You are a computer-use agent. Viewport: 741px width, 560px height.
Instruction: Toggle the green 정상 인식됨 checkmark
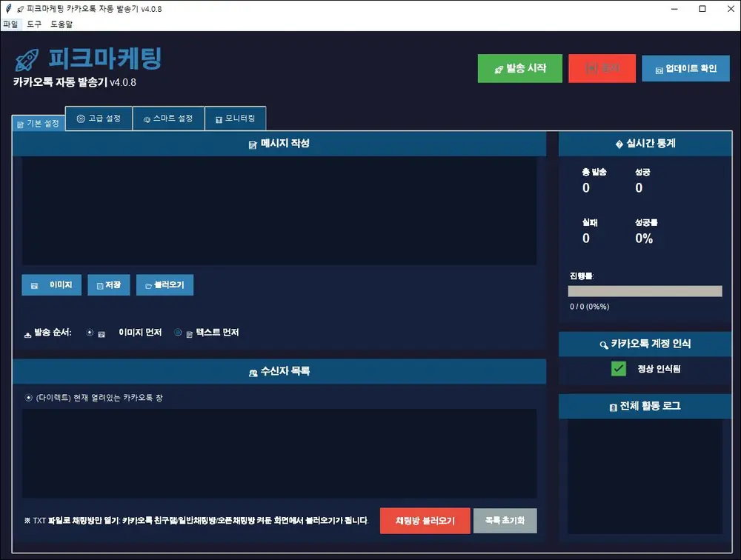(618, 369)
